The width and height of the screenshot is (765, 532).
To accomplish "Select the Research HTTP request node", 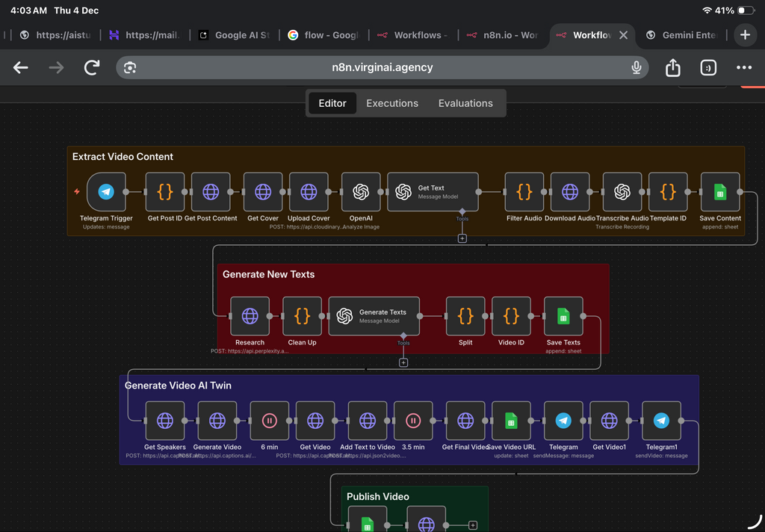I will 250,315.
